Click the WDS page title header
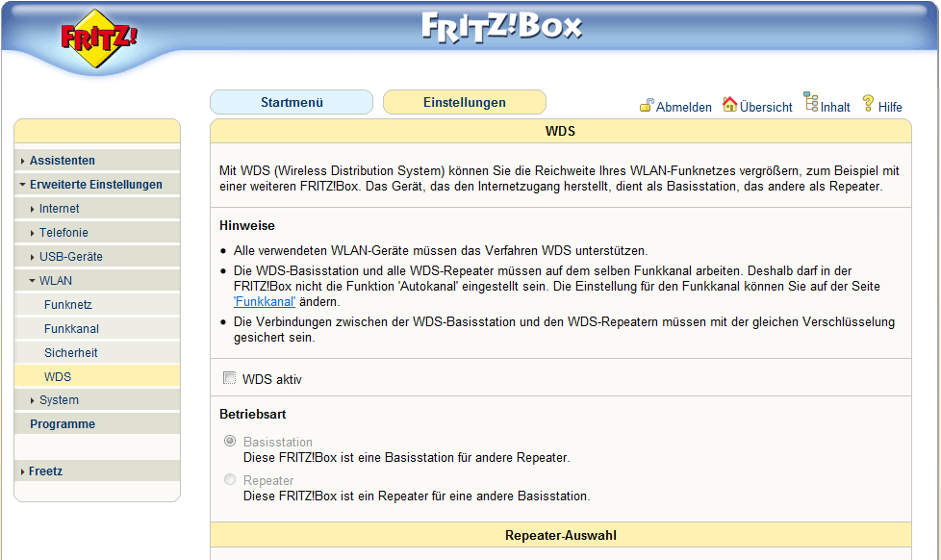Screen dimensions: 941x560 pyautogui.click(x=561, y=131)
